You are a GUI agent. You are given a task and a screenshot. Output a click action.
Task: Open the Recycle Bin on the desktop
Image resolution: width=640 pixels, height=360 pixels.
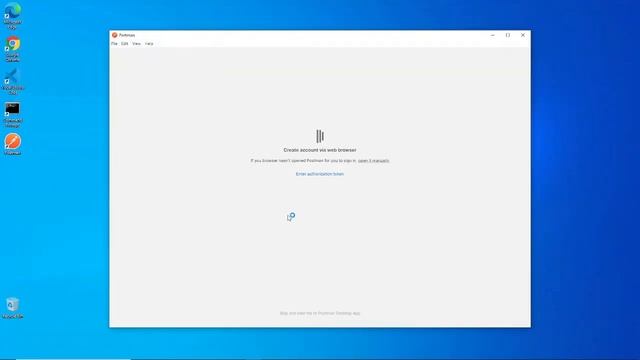tap(13, 308)
